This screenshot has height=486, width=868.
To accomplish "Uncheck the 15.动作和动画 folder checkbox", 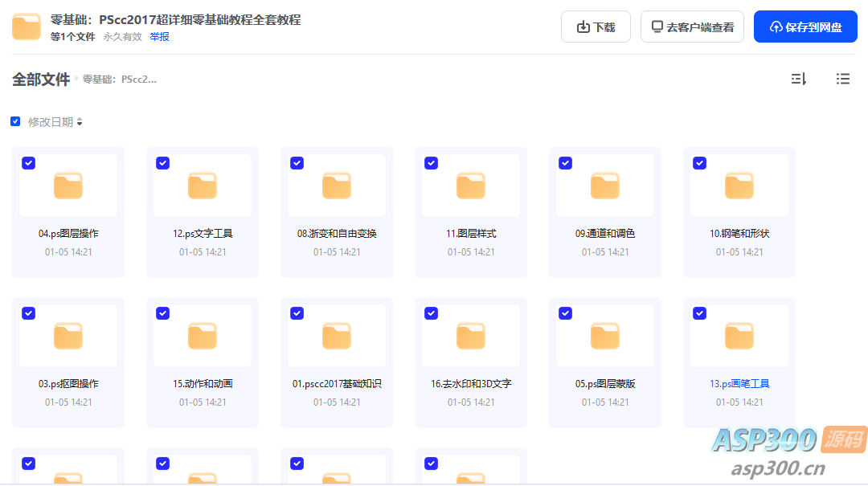I will pos(162,313).
